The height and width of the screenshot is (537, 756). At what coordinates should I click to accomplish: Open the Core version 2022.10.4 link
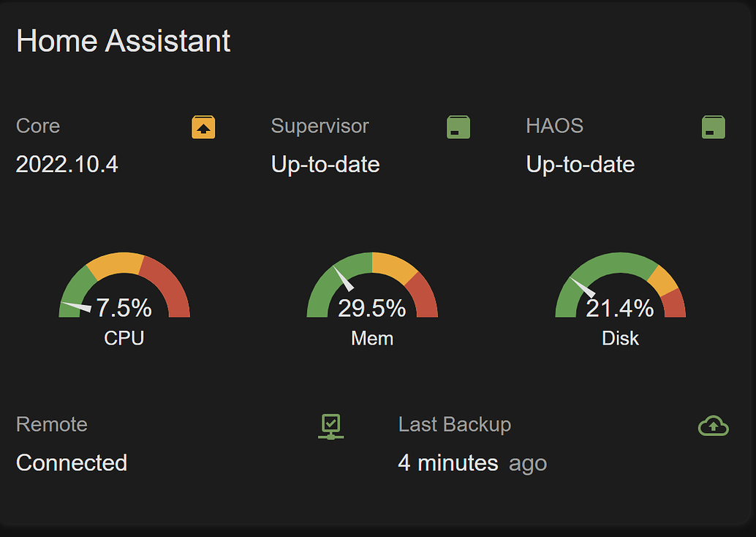67,164
